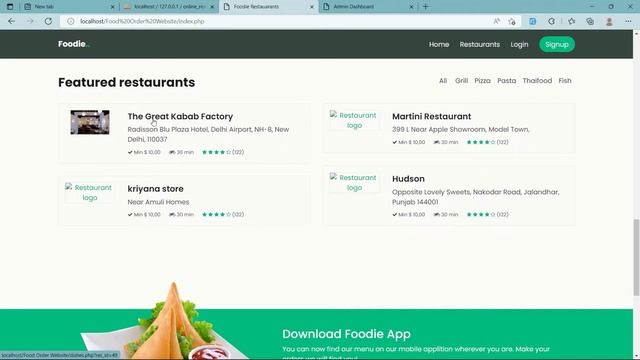Open the Favorites star icon in the toolbar
Image resolution: width=640 pixels, height=360 pixels.
(571, 21)
